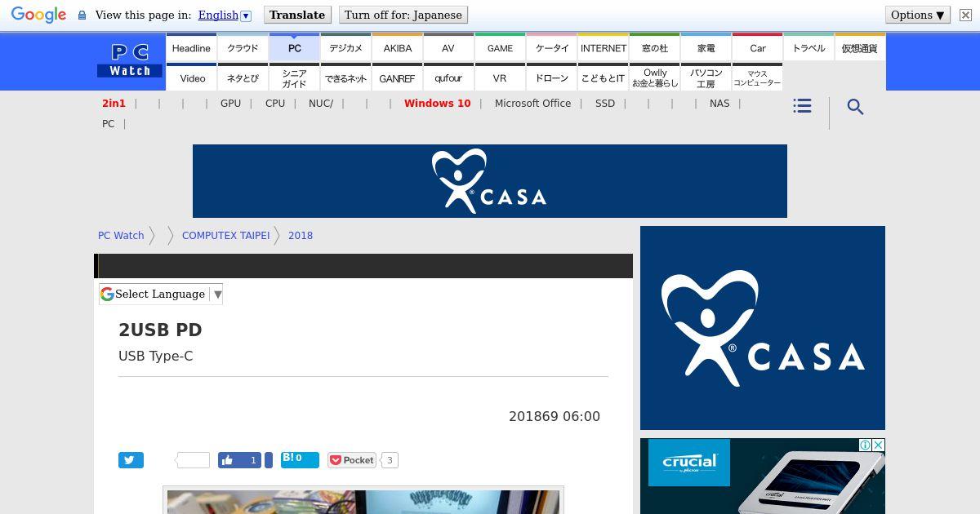
Task: Open the hamburger list menu icon
Action: (802, 106)
